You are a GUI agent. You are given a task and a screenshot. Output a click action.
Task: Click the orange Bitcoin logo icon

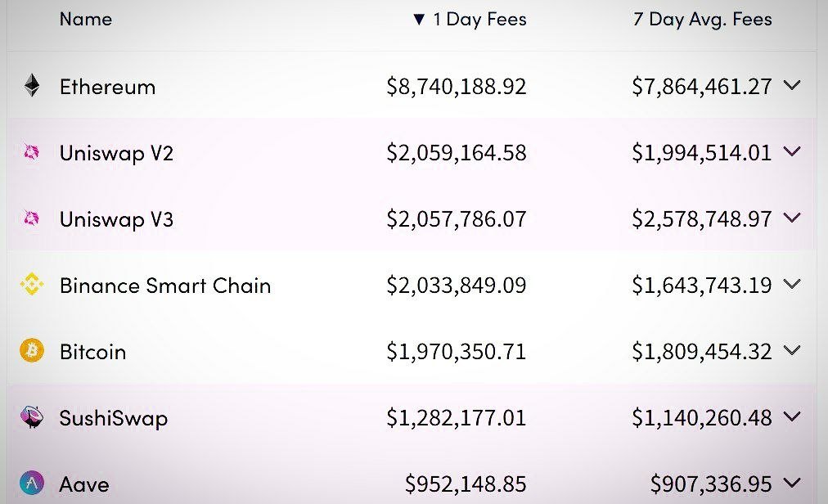32,351
